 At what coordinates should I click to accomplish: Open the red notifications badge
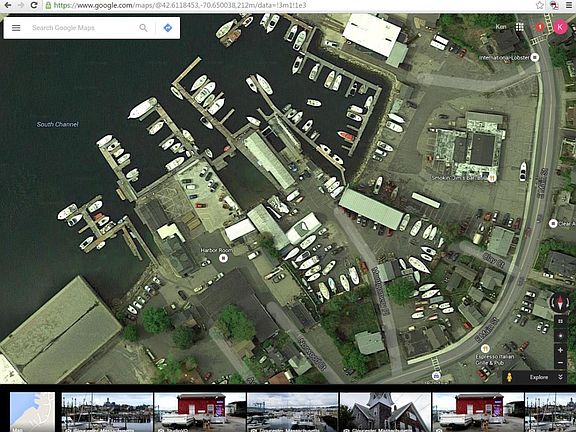point(540,27)
